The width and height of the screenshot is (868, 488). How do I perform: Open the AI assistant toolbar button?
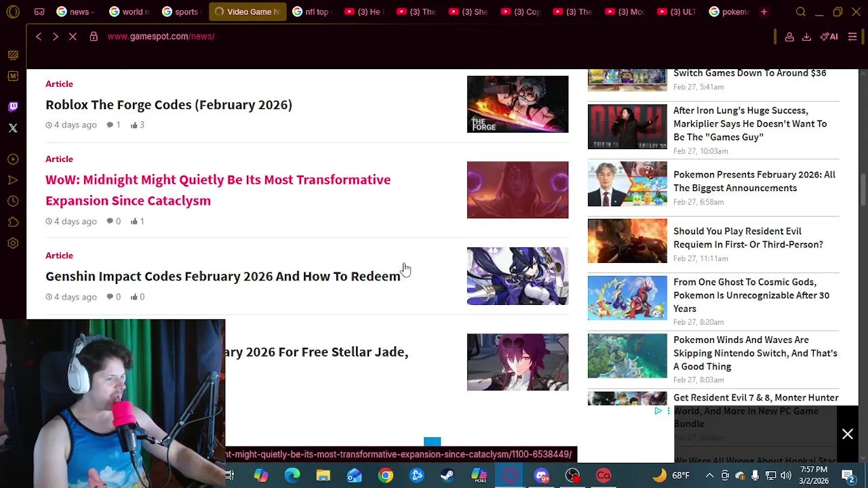(x=829, y=37)
